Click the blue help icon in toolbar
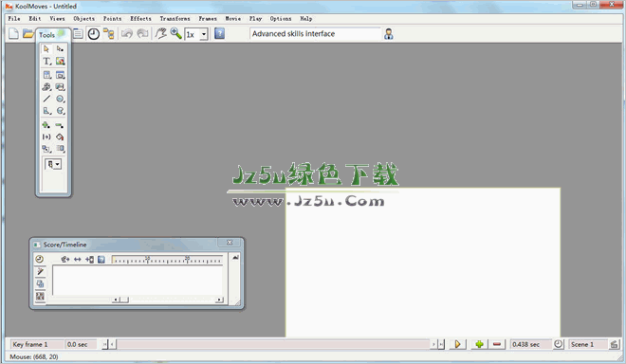This screenshot has height=364, width=626. [219, 34]
